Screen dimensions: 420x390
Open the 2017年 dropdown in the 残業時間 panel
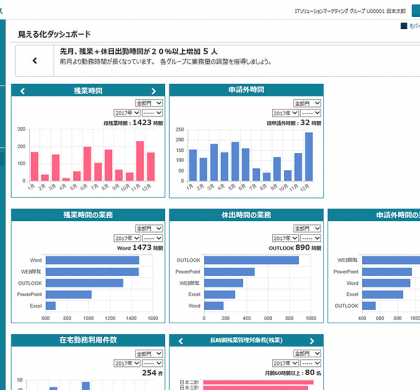tap(127, 113)
